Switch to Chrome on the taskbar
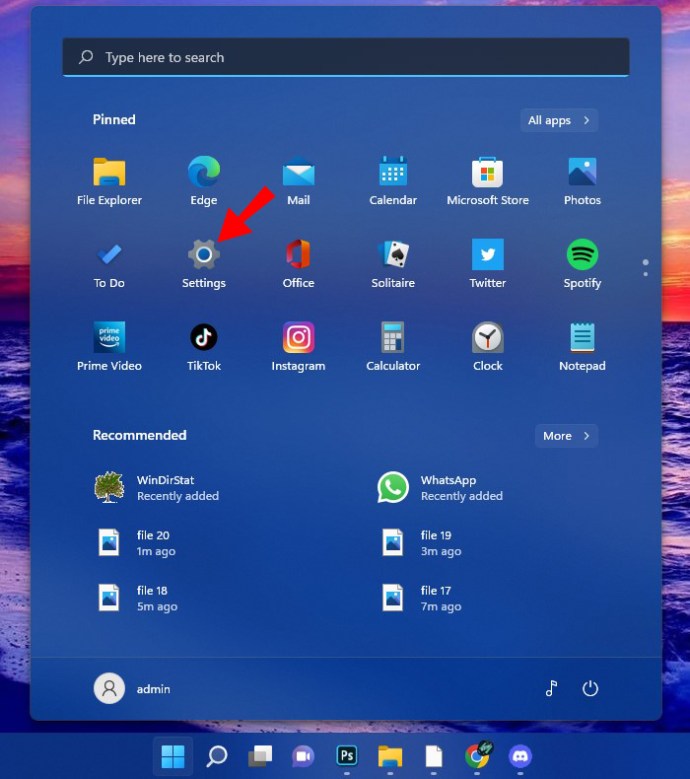Screen dimensions: 690x779 pyautogui.click(x=477, y=756)
